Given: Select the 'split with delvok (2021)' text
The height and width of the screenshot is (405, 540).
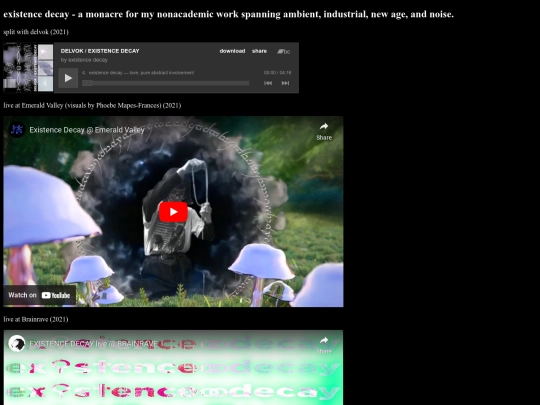Looking at the screenshot, I should click(36, 32).
